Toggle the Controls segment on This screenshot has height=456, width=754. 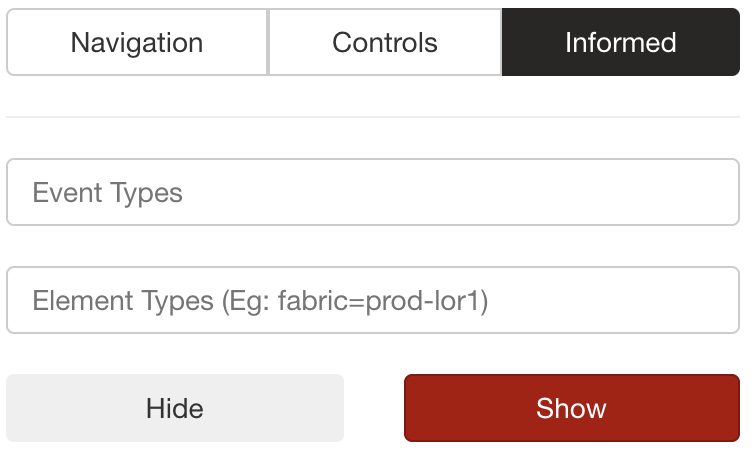tap(385, 43)
